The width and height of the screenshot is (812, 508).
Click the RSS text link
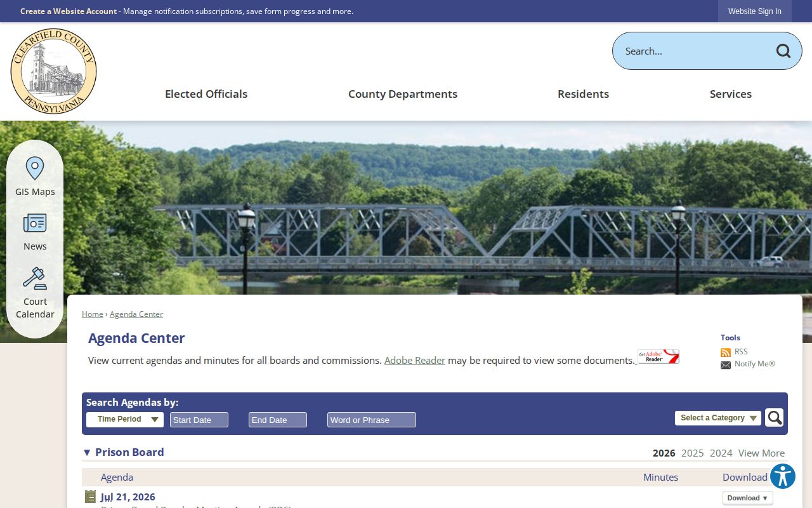point(741,352)
